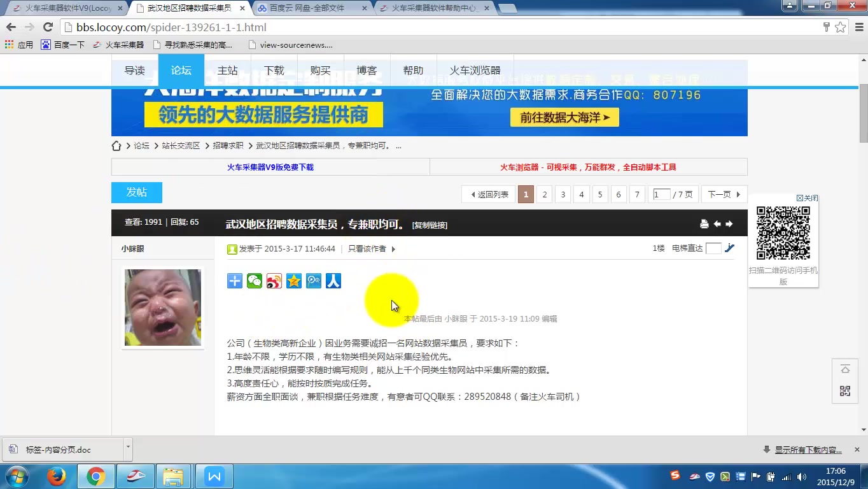Open the 帮助 navigation tab
The width and height of the screenshot is (868, 489).
[413, 70]
